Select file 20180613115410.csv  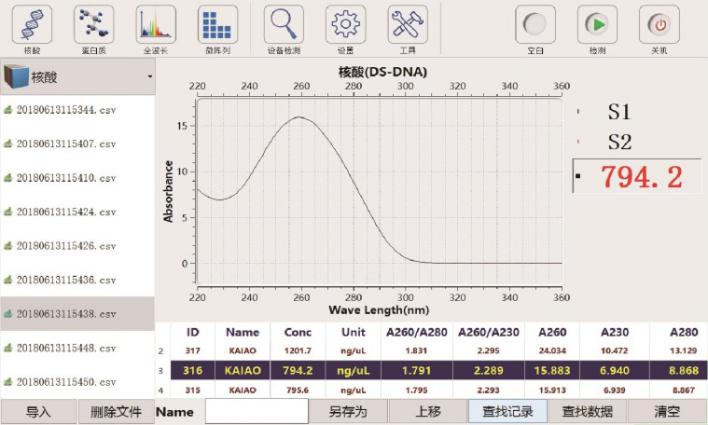[x=66, y=178]
